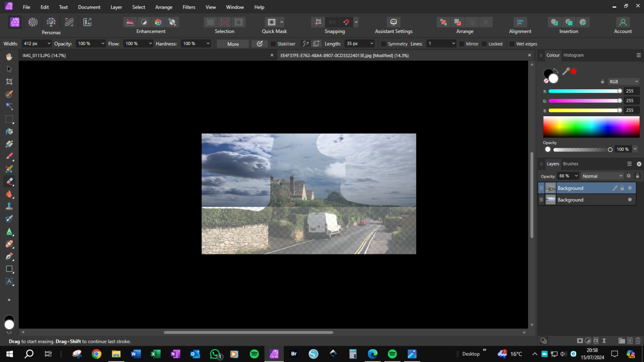This screenshot has width=644, height=362.
Task: Select the Move tool
Action: point(9,69)
